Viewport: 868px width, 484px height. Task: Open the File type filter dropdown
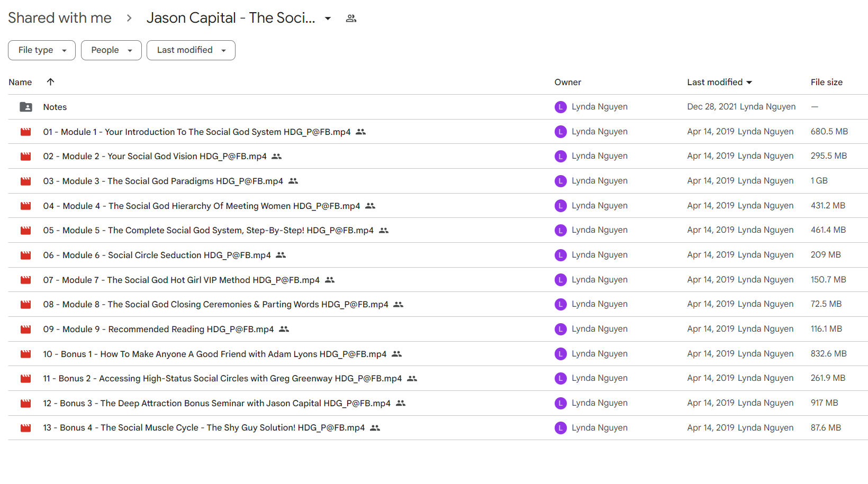point(42,50)
